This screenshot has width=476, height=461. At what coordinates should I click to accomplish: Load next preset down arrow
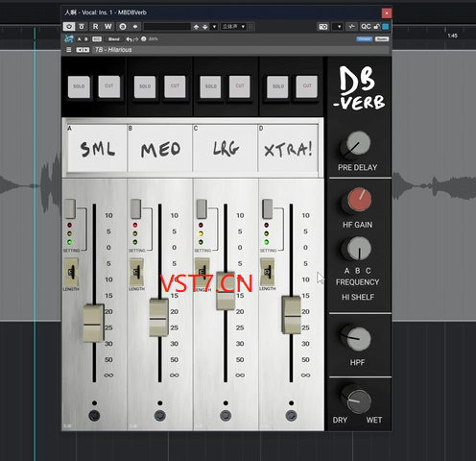(205, 27)
